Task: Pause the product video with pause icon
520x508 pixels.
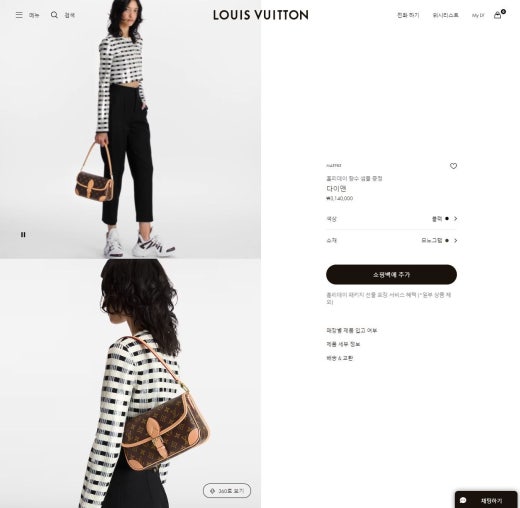Action: pos(23,235)
